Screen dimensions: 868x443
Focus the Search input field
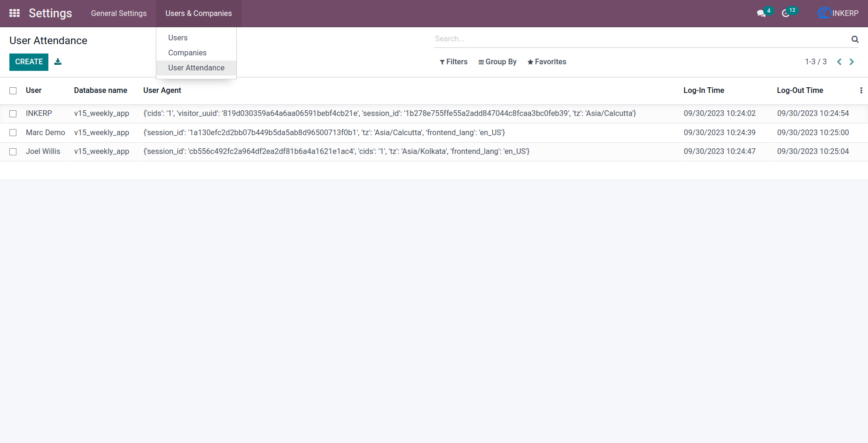(642, 39)
